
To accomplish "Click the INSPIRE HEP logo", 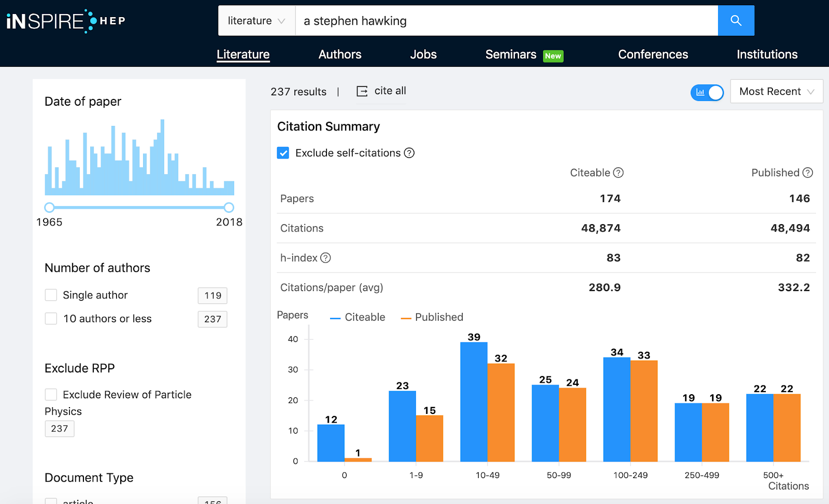I will pyautogui.click(x=66, y=21).
